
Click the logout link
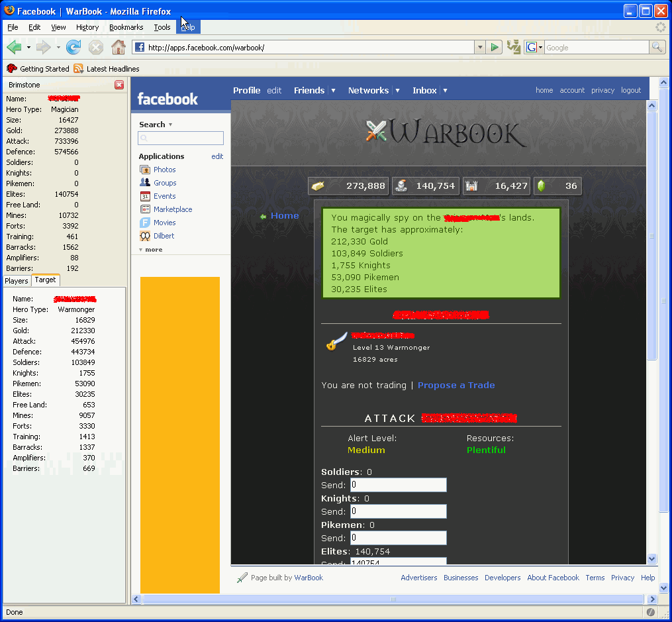(x=631, y=90)
